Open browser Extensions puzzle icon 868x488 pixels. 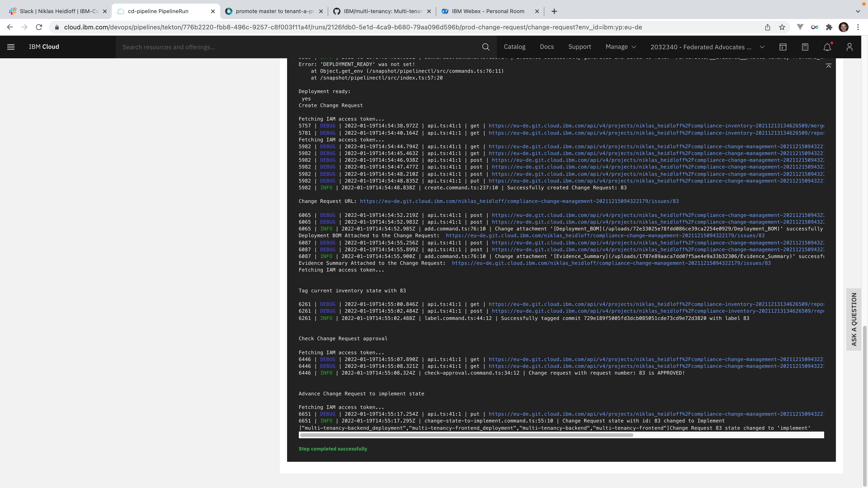(829, 27)
